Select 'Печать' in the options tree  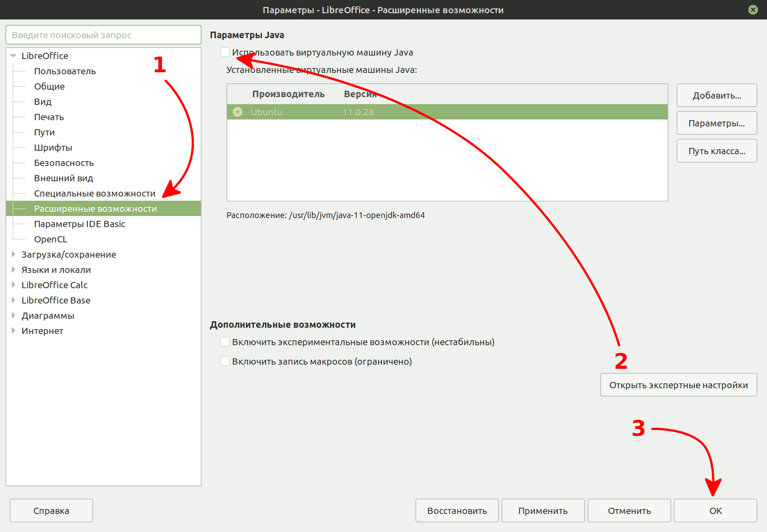49,117
